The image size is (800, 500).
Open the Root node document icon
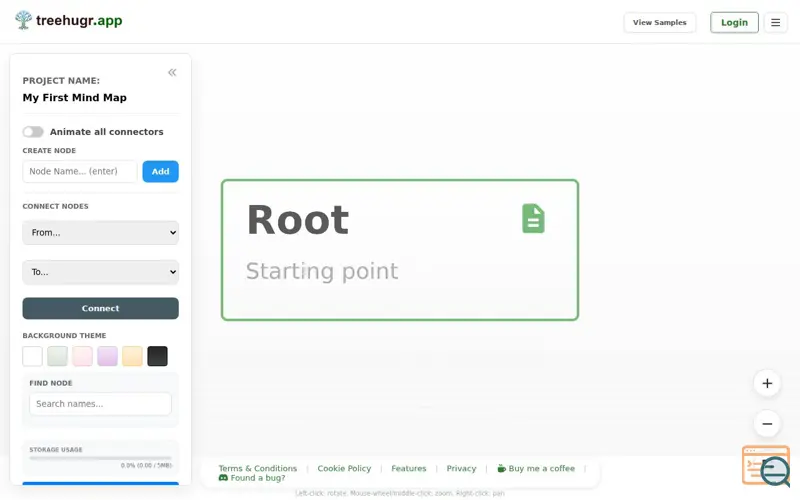[x=533, y=218]
